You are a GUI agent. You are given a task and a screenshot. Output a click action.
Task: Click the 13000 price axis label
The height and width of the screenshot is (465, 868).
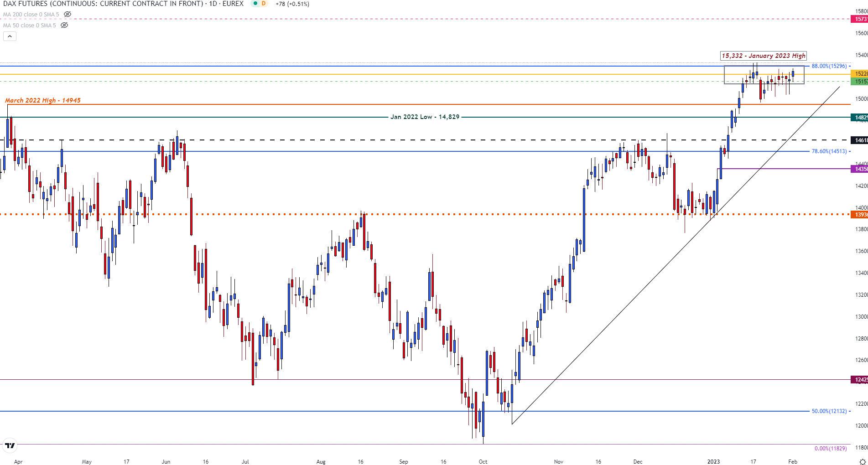[x=861, y=317]
